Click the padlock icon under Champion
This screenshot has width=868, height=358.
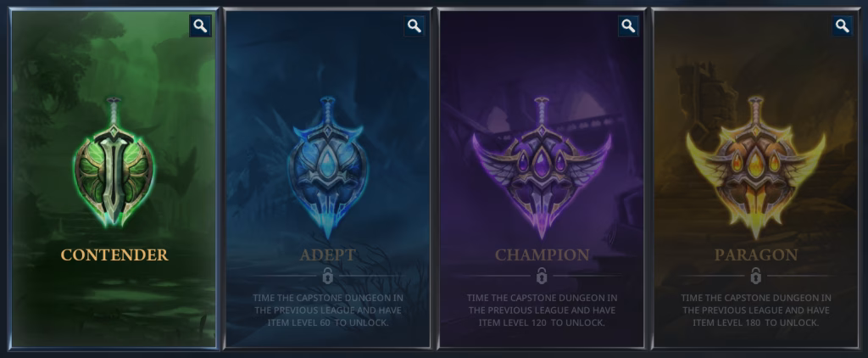pyautogui.click(x=542, y=275)
